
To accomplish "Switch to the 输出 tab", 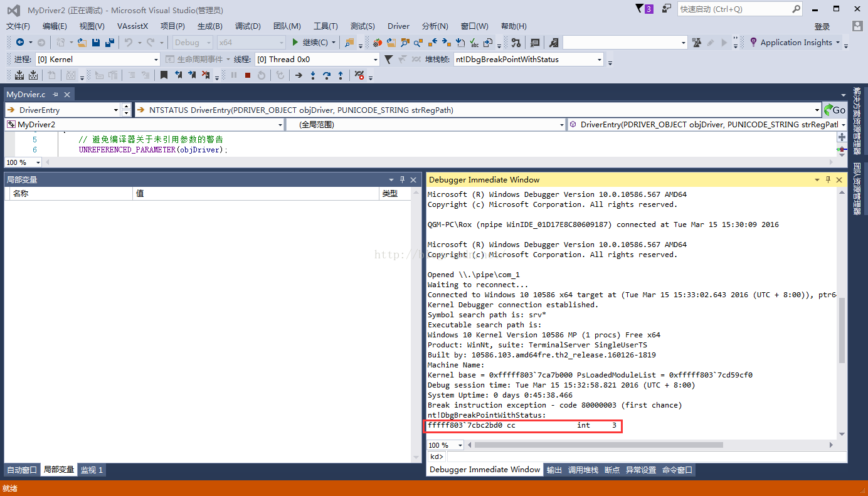I will 554,470.
